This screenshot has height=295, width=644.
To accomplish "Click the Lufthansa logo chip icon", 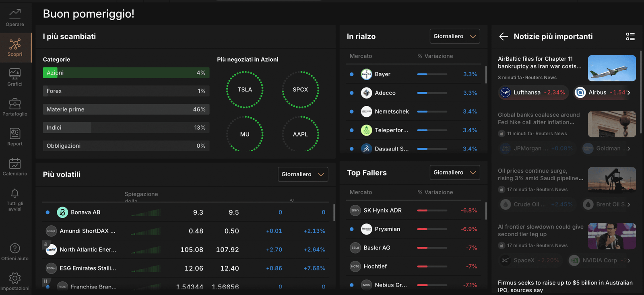I will pyautogui.click(x=505, y=93).
